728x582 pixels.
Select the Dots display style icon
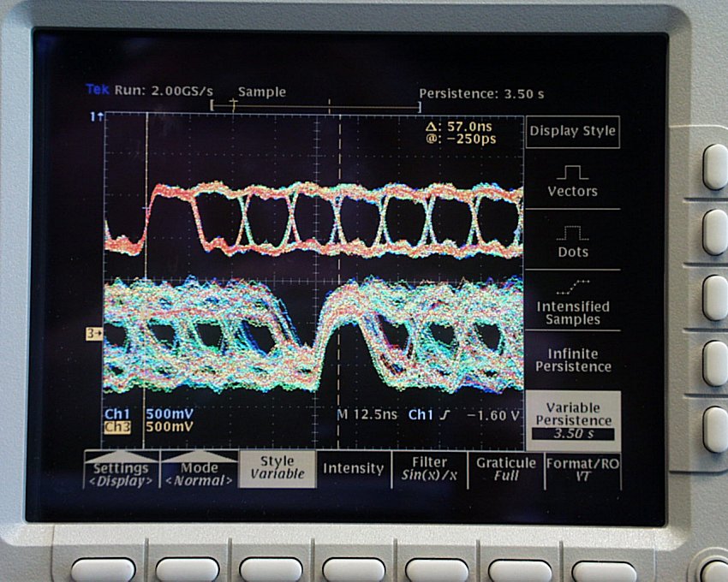click(572, 233)
